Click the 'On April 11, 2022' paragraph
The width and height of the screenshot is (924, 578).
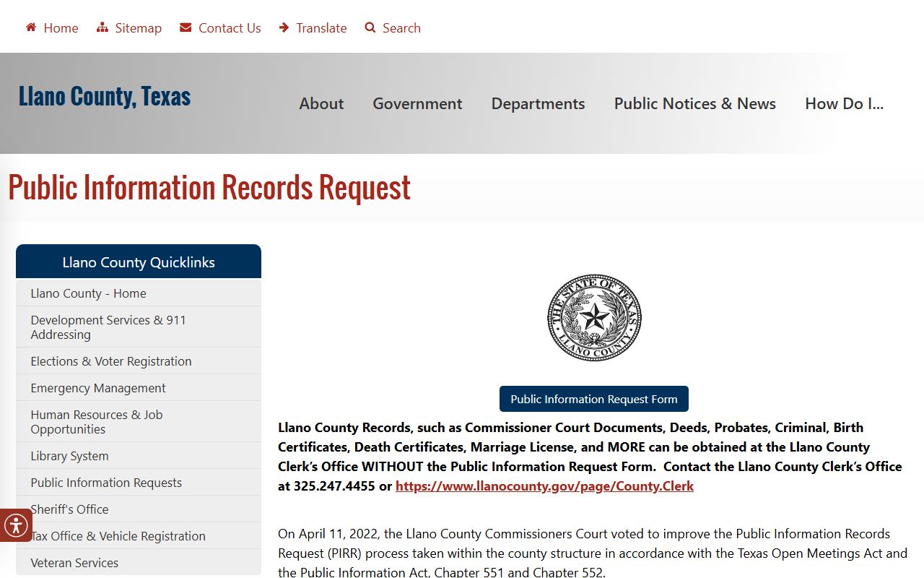593,553
